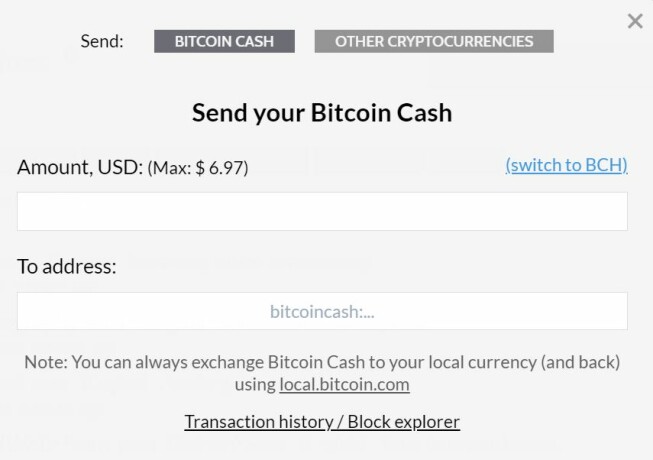The height and width of the screenshot is (460, 653).
Task: Click the "Max: $ 6.97" text
Action: point(198,168)
